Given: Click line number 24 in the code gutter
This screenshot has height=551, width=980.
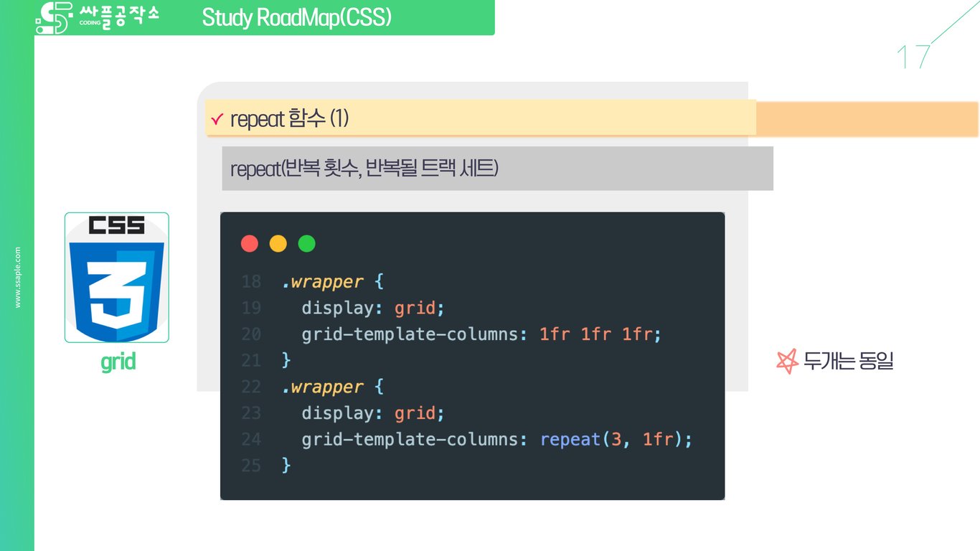Looking at the screenshot, I should (251, 439).
